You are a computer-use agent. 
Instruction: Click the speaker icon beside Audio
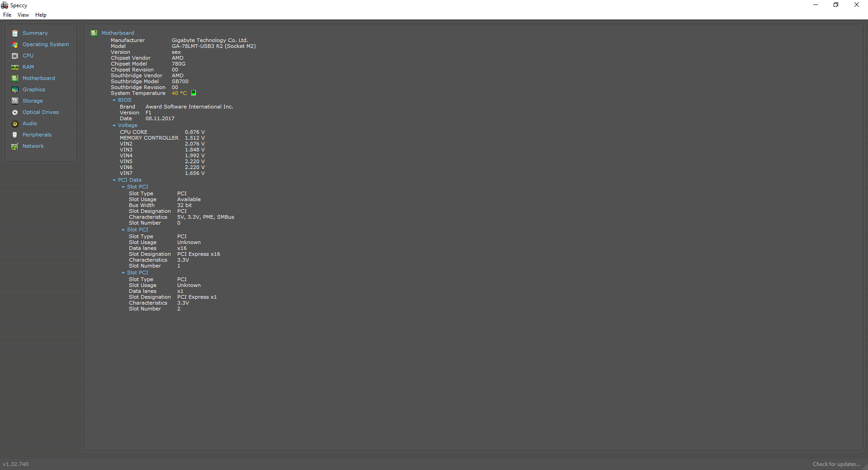coord(15,123)
